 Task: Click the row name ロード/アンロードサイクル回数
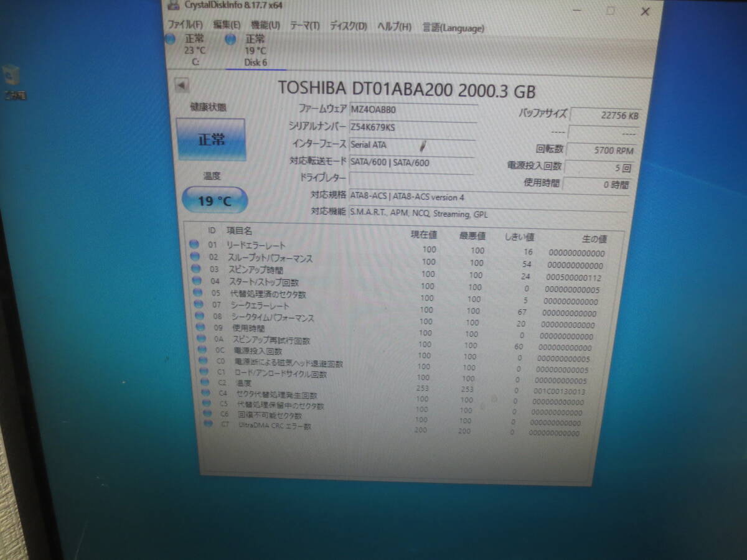[x=280, y=375]
